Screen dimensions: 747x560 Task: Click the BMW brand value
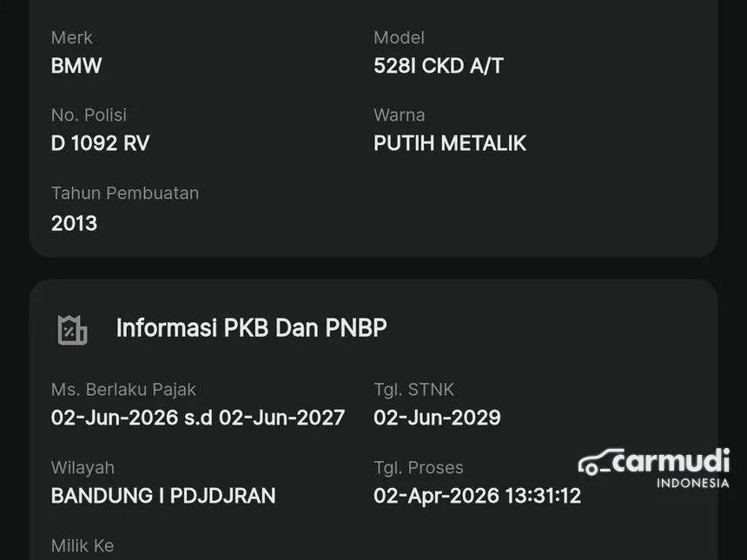pyautogui.click(x=76, y=66)
